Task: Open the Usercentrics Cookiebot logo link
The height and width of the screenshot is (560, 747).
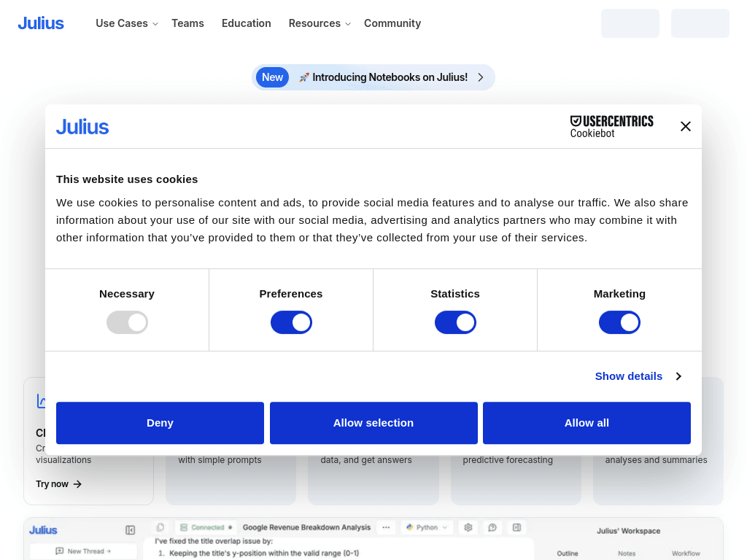Action: click(x=612, y=127)
